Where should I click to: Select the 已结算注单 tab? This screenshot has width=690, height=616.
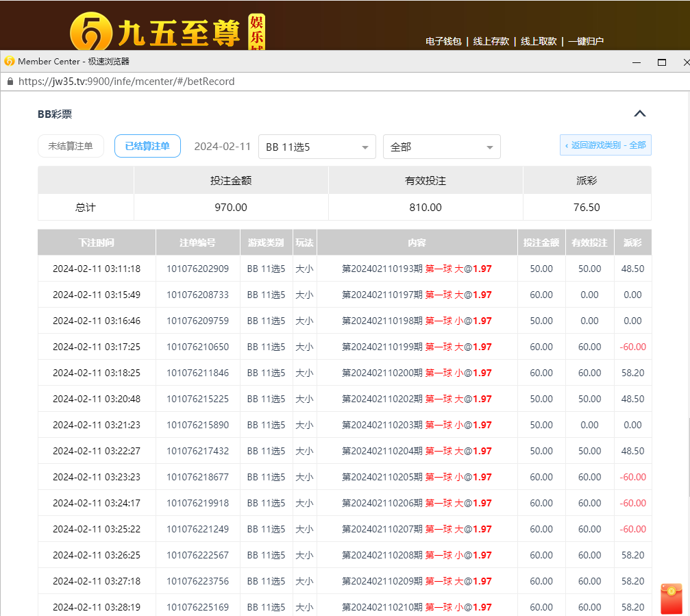click(147, 146)
